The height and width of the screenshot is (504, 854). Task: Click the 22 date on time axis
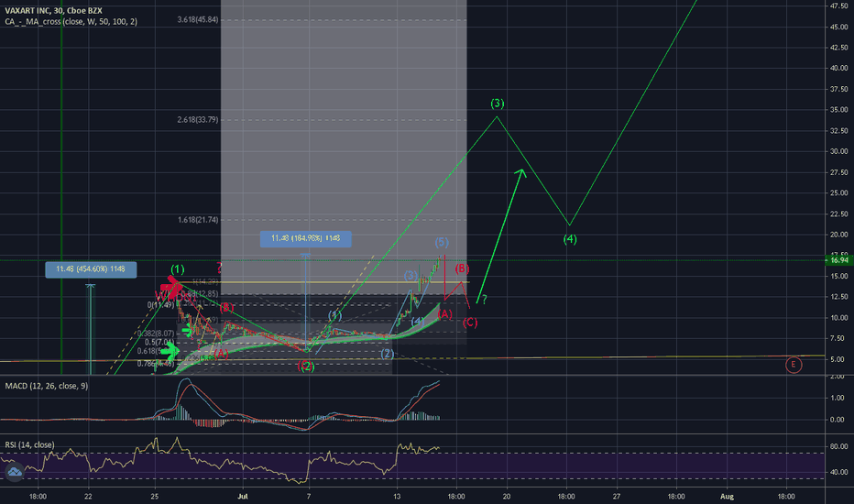tap(88, 497)
